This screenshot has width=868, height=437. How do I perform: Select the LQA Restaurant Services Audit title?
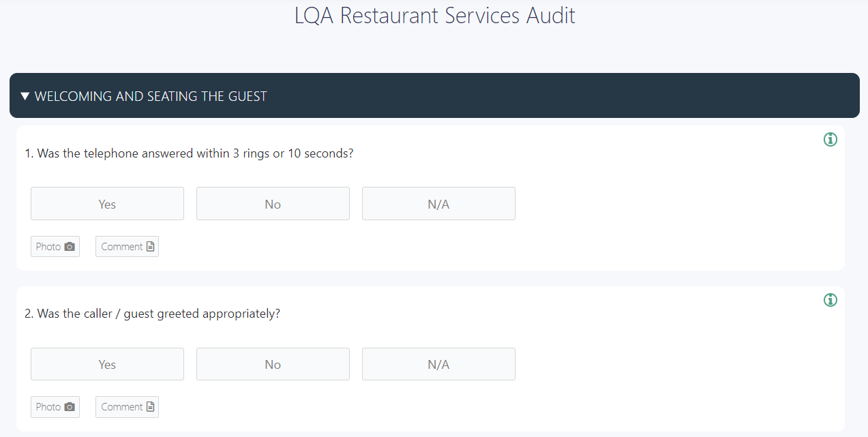[x=434, y=15]
